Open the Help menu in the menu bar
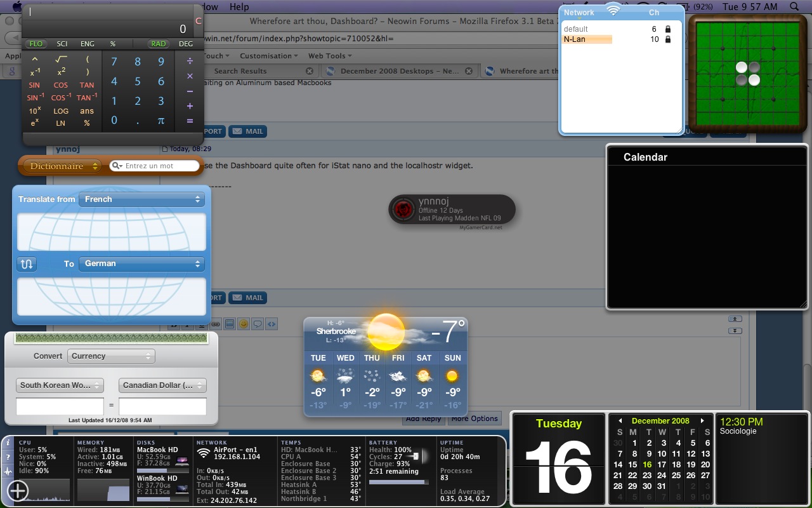 click(x=239, y=6)
